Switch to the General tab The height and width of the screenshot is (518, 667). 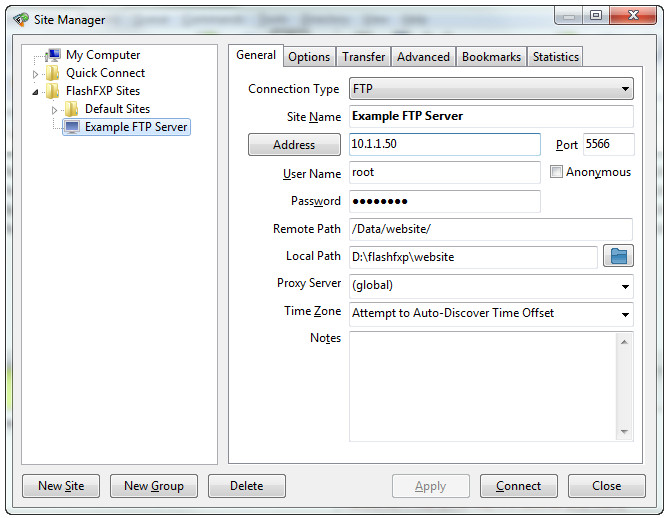[x=256, y=55]
